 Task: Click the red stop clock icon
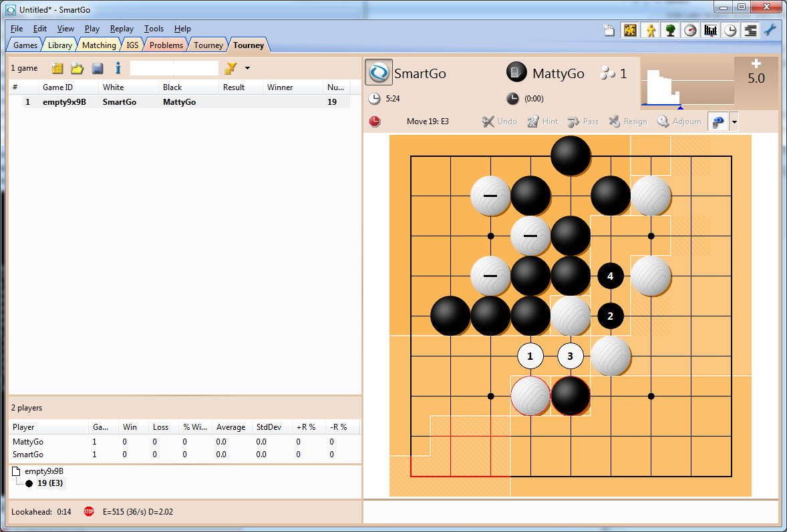[375, 121]
